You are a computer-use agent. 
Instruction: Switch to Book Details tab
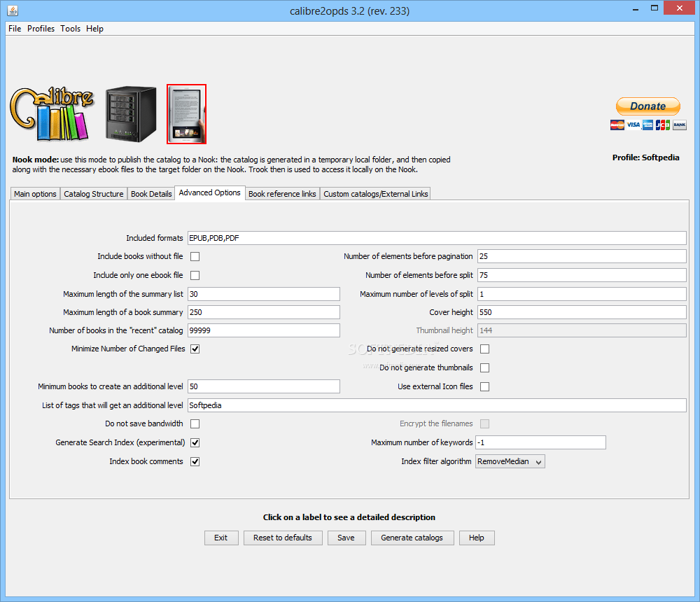click(151, 194)
